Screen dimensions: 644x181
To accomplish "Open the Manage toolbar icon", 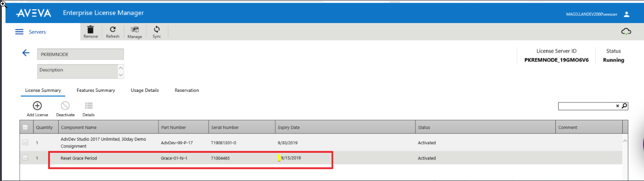I will 135,30.
